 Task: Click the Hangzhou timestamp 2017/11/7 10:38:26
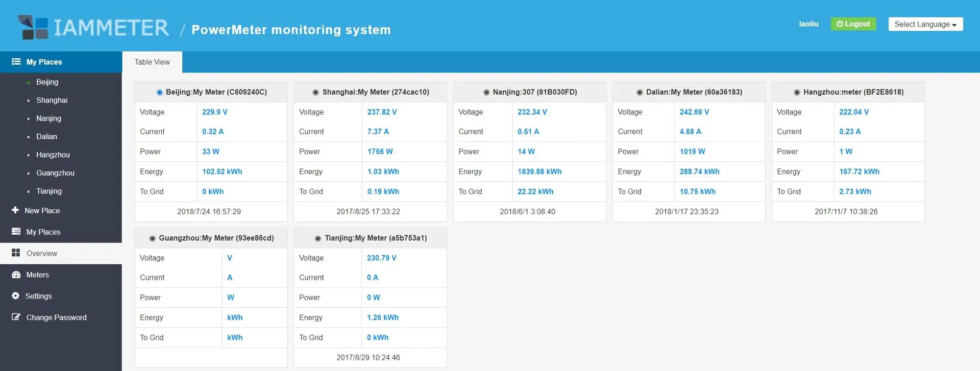pyautogui.click(x=846, y=212)
